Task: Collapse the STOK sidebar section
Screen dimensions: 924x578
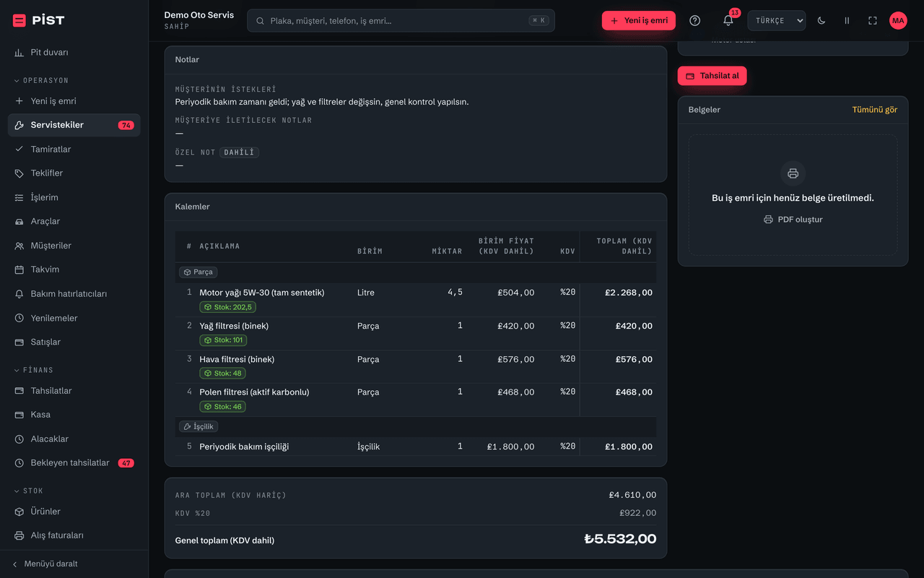Action: 29,491
